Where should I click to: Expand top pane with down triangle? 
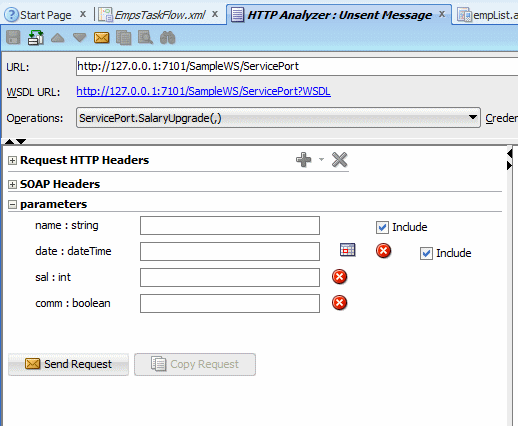21,142
